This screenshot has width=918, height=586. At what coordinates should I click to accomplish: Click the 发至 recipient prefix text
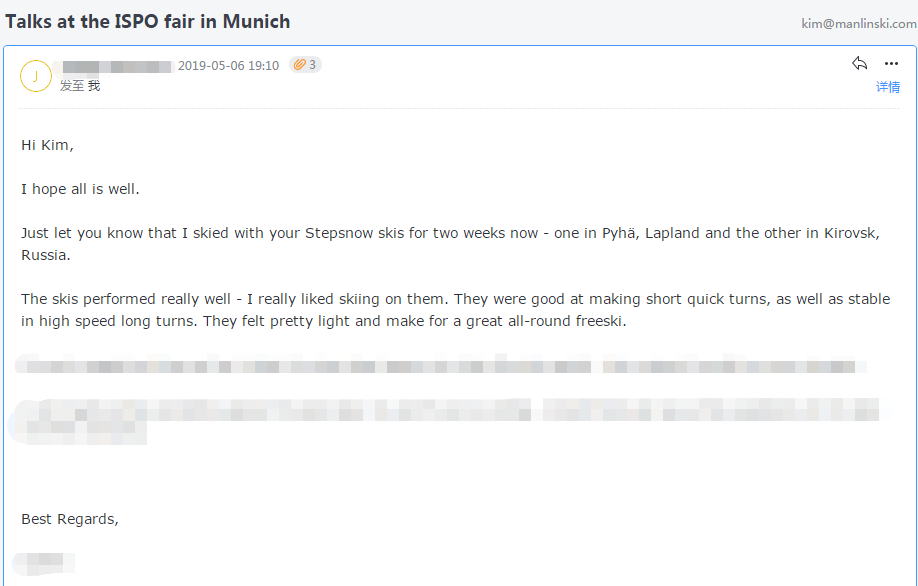(x=72, y=86)
